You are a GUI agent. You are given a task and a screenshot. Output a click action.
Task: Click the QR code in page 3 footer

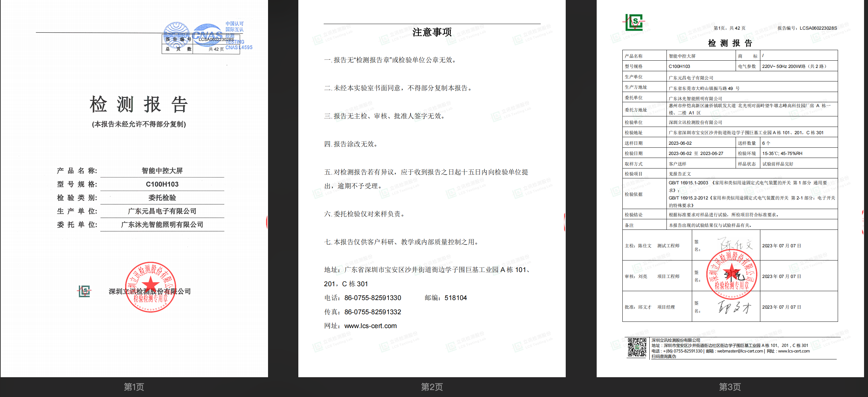(637, 348)
